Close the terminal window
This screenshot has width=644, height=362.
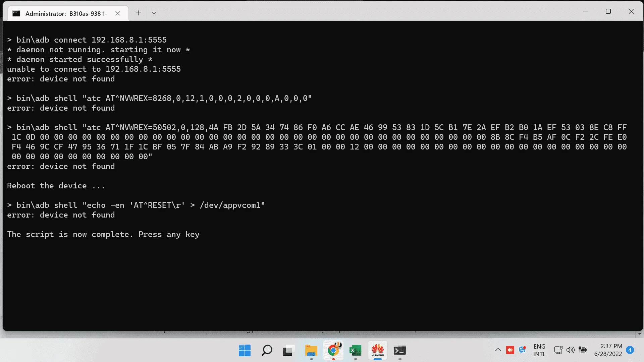click(x=631, y=11)
